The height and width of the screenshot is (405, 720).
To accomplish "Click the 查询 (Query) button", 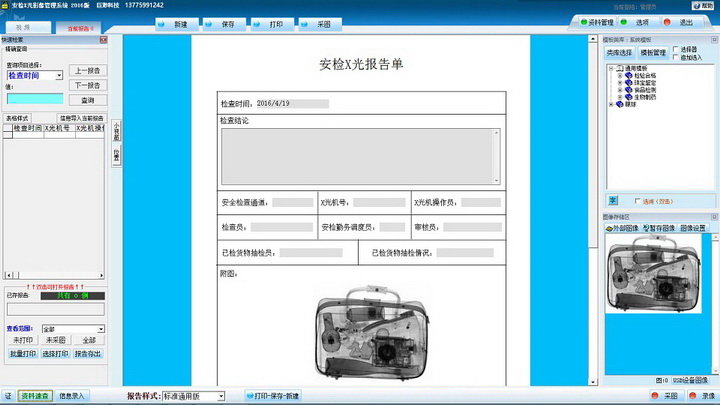I will (88, 100).
